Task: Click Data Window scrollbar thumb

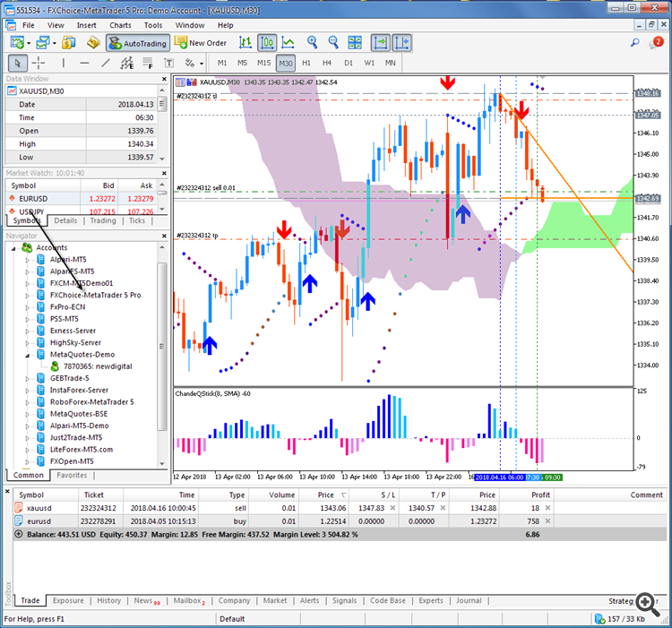Action: point(161,103)
